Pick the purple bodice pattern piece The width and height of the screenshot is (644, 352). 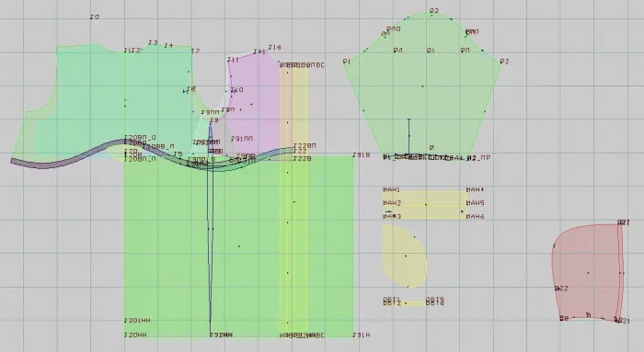[250, 105]
